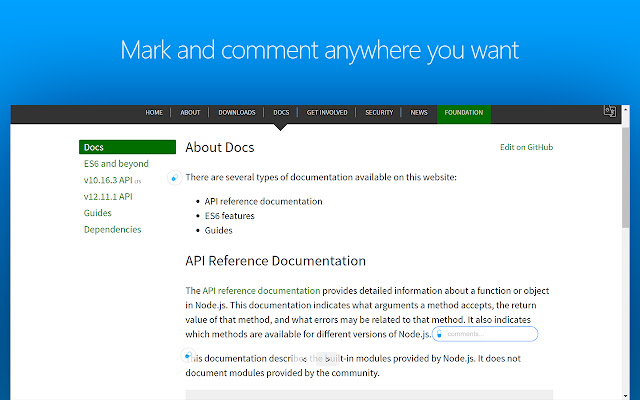Open the v12.11.1 API sidebar link
Viewport: 640px width, 400px height.
[108, 196]
